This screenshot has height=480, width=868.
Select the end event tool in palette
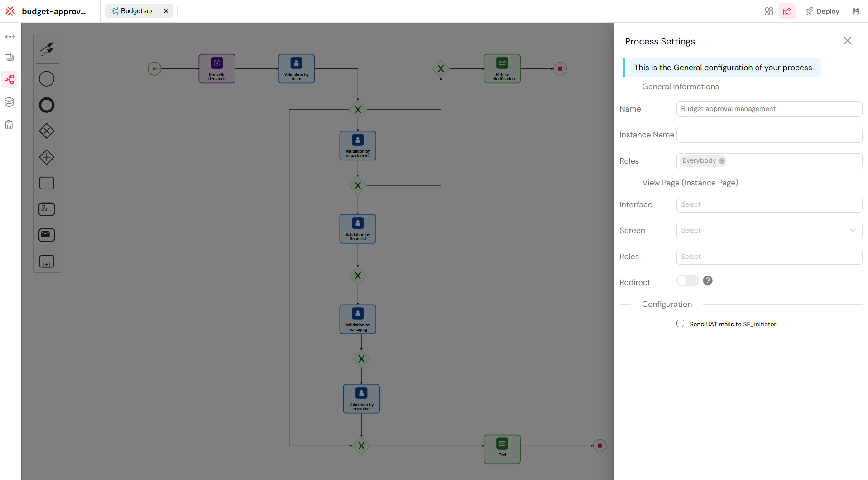[x=47, y=105]
